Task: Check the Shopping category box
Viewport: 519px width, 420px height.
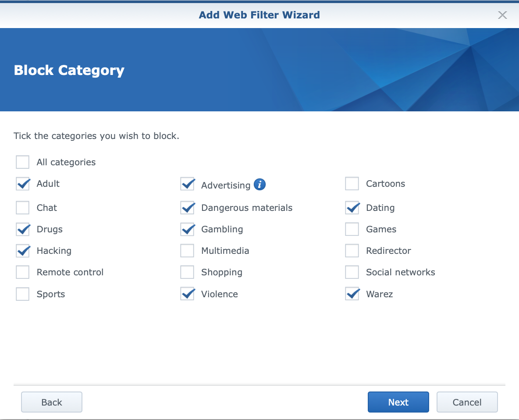Action: click(187, 272)
